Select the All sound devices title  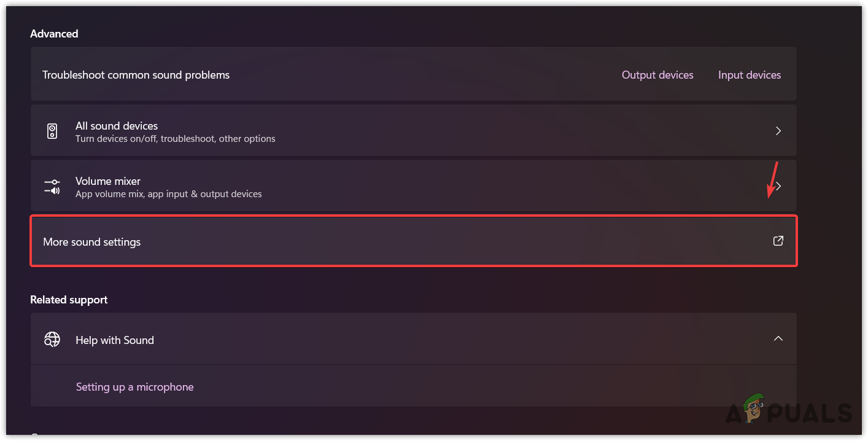click(x=117, y=126)
